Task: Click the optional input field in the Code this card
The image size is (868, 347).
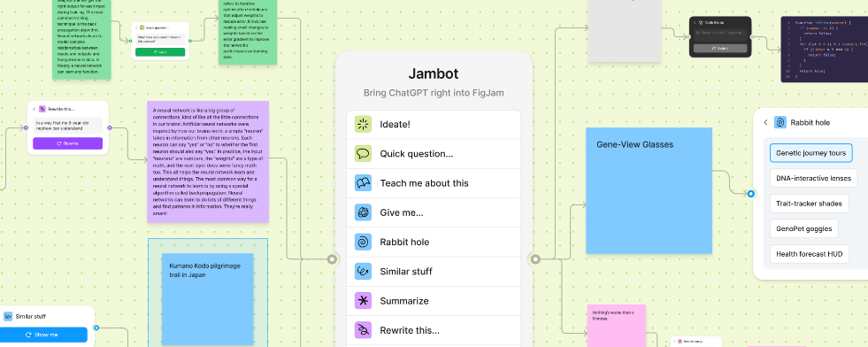Action: pyautogui.click(x=720, y=35)
